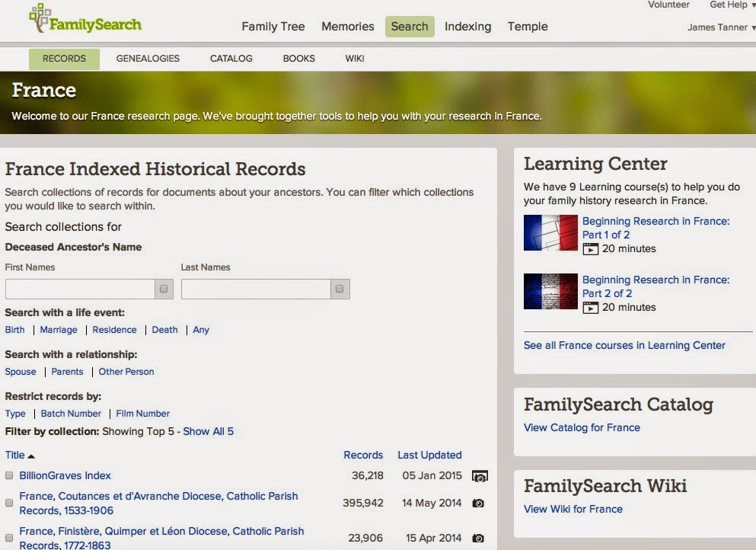Switch to the Books tab
Screen dimensions: 756x550
coord(299,59)
